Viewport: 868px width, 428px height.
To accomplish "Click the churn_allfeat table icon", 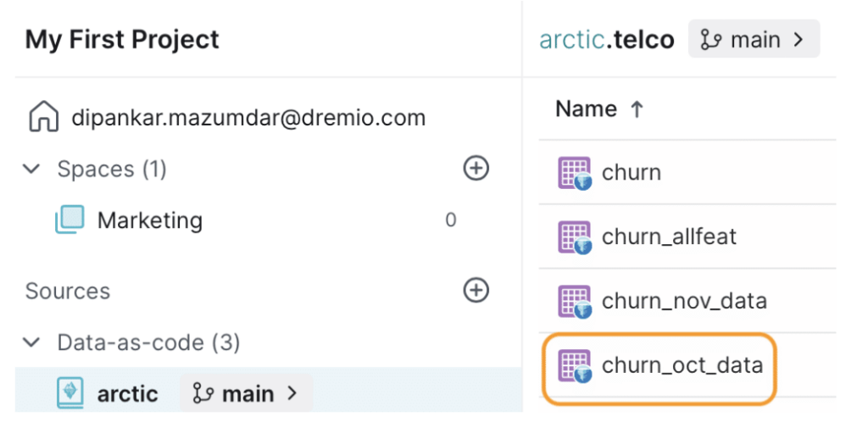I will coord(574,237).
